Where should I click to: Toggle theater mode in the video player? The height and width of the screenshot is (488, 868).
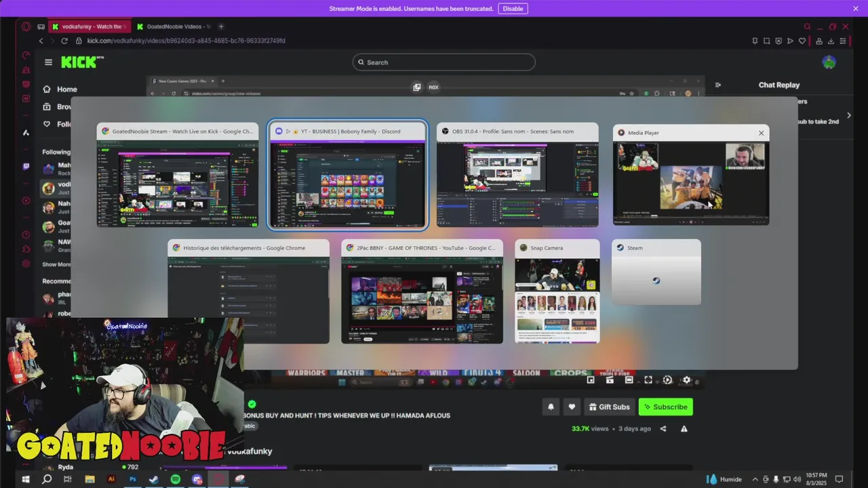629,380
